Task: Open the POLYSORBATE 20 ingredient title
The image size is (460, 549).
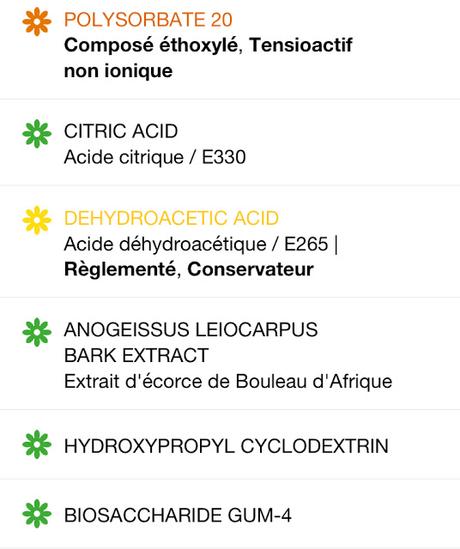Action: coord(148,20)
